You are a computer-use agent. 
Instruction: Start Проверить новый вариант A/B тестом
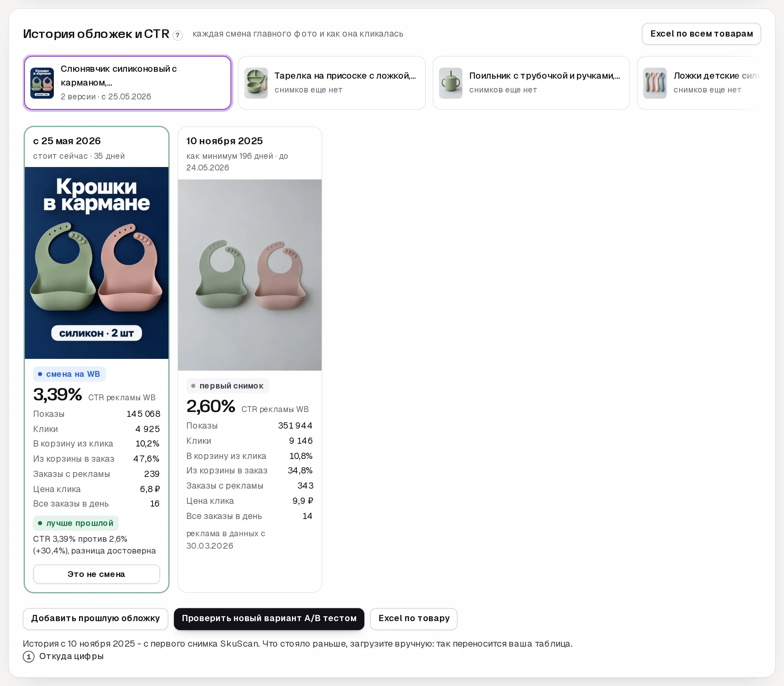269,619
